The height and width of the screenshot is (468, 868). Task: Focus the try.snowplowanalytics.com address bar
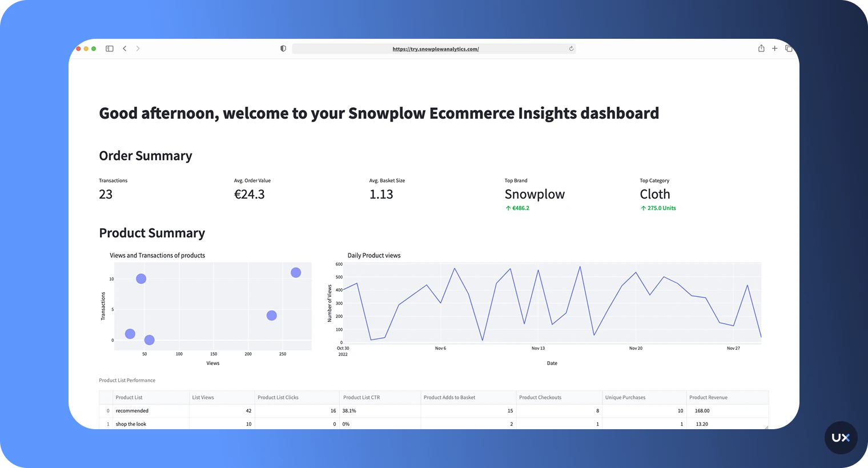[x=434, y=49]
